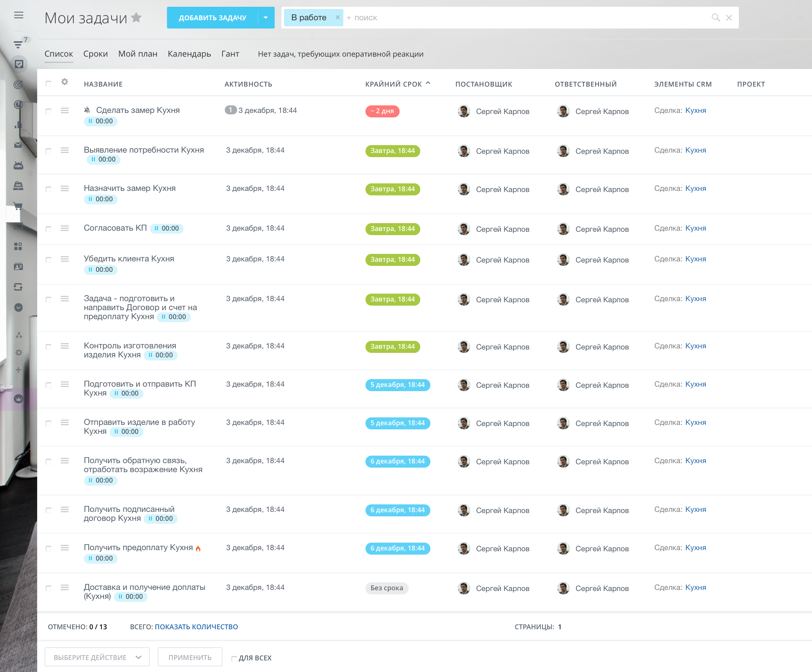
Task: Open row menu for Убедить клиента Кухня
Action: tap(65, 259)
